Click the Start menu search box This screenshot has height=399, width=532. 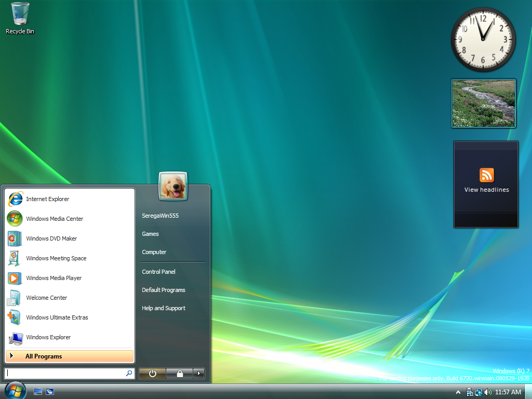tap(65, 374)
